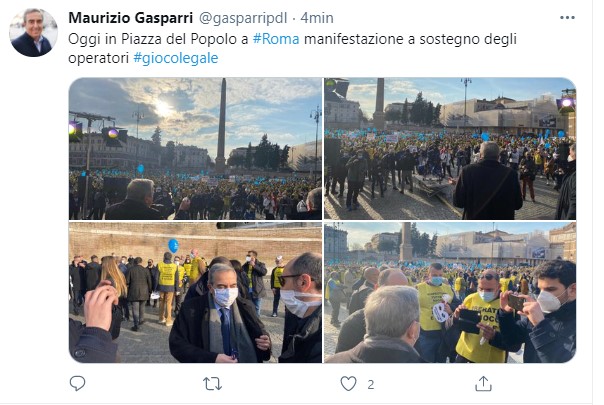
Task: Open the @gasparripdl handle link
Action: pos(243,18)
